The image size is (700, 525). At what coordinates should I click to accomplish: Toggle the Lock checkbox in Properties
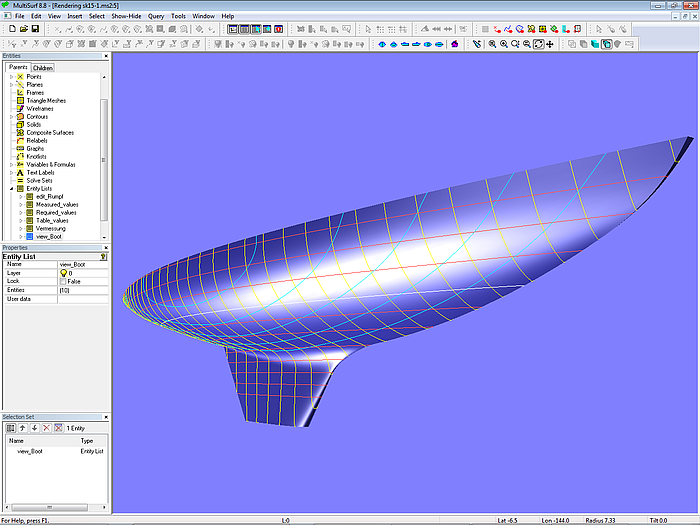[64, 281]
